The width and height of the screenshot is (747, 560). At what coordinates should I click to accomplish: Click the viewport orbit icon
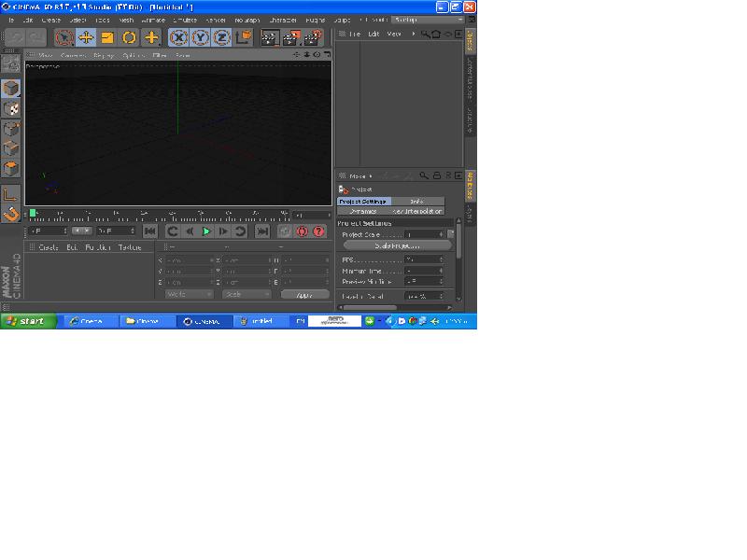click(x=317, y=55)
